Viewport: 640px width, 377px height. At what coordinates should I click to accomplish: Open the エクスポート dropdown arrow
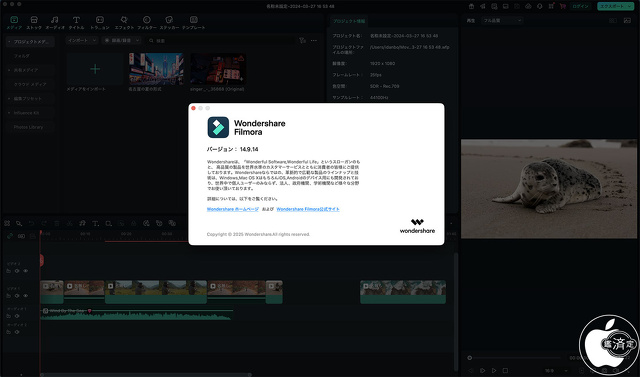click(630, 6)
